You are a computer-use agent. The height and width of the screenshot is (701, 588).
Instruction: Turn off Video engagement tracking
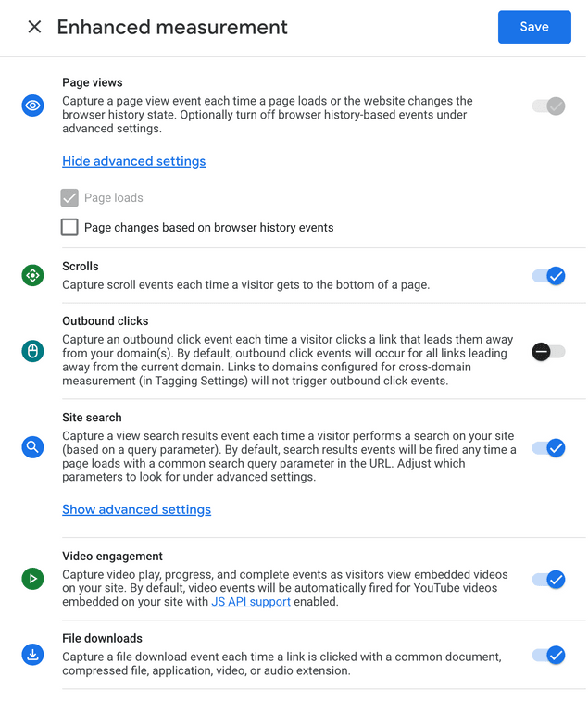click(x=548, y=580)
